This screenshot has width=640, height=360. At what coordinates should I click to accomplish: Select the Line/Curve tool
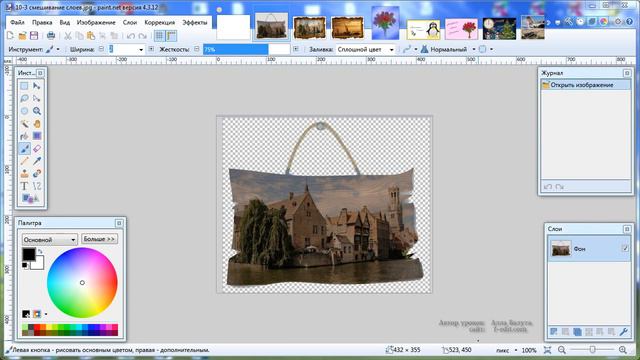coord(37,186)
